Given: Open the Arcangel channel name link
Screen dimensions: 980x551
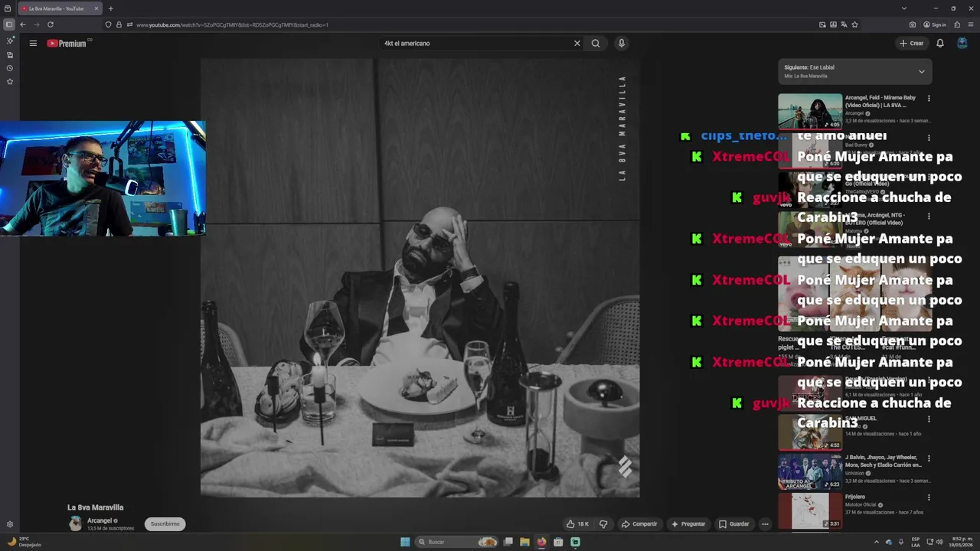Looking at the screenshot, I should click(100, 520).
